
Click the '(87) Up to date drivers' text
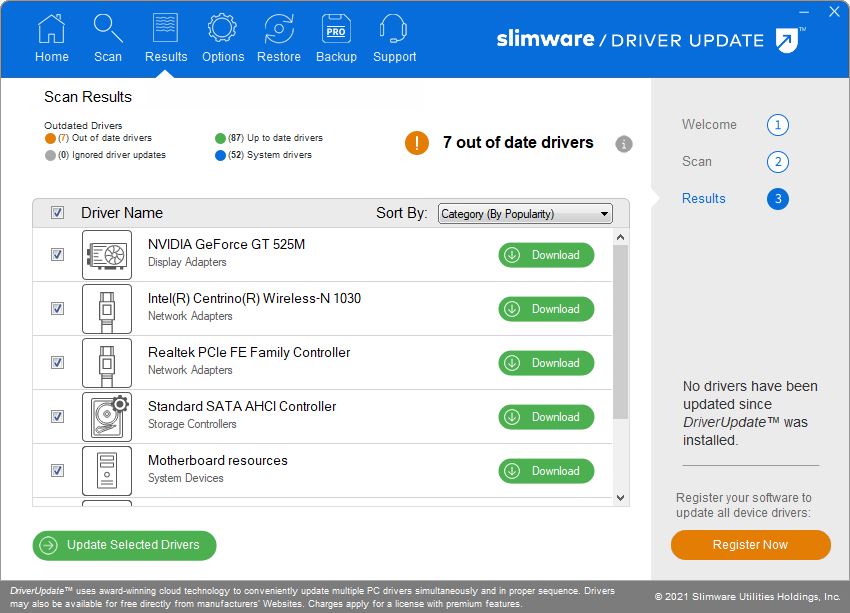275,138
